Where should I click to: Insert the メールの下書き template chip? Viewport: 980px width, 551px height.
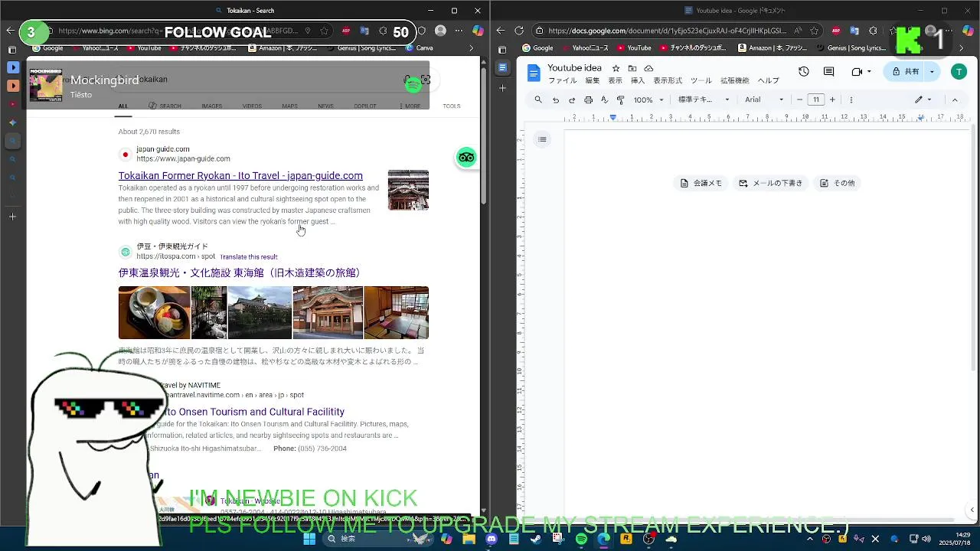[770, 183]
